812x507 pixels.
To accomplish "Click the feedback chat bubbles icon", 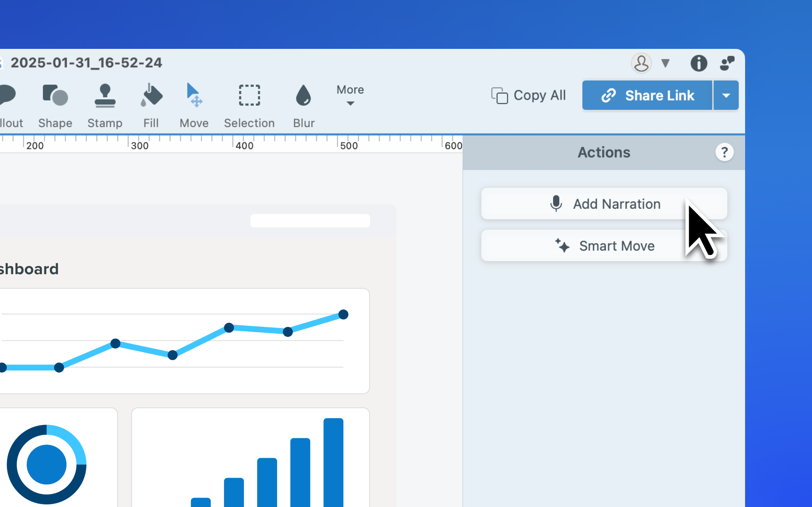I will click(x=727, y=63).
